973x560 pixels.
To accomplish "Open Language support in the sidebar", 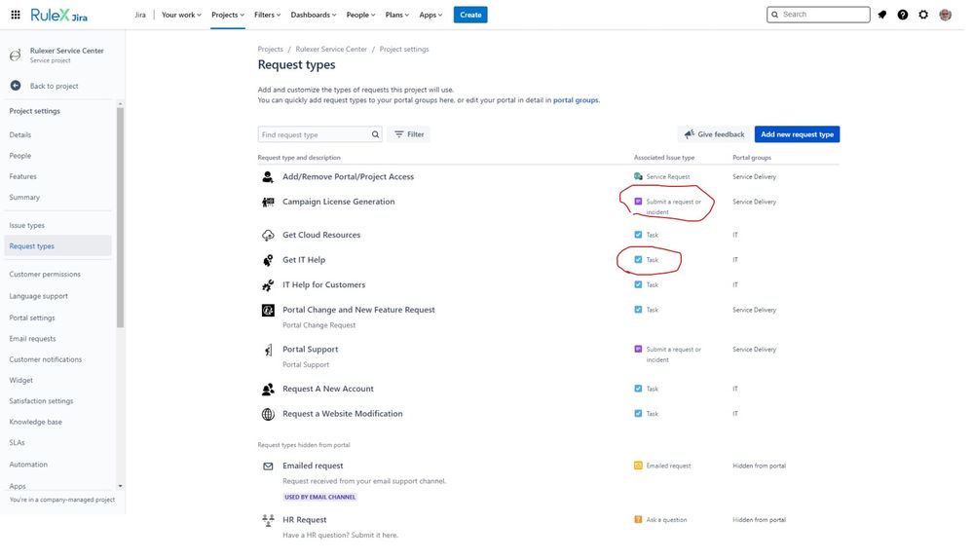I will [39, 296].
